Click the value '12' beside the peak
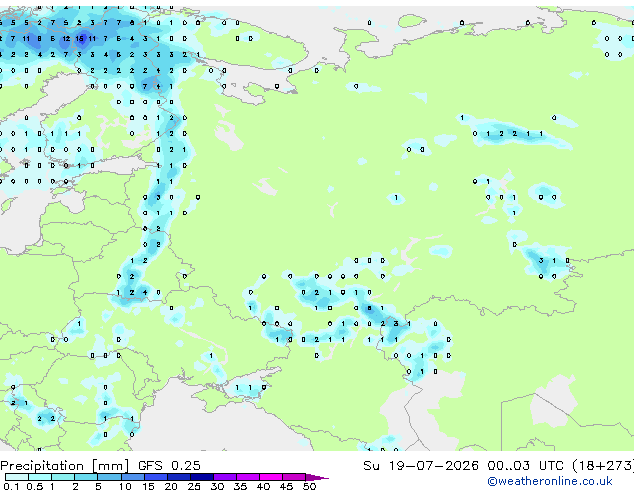634x490 pixels. [66, 39]
